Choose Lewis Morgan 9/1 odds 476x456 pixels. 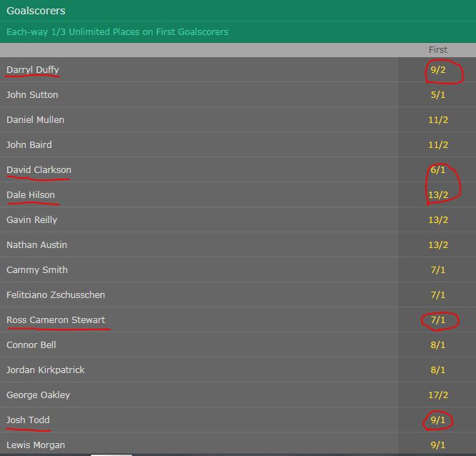pos(437,445)
